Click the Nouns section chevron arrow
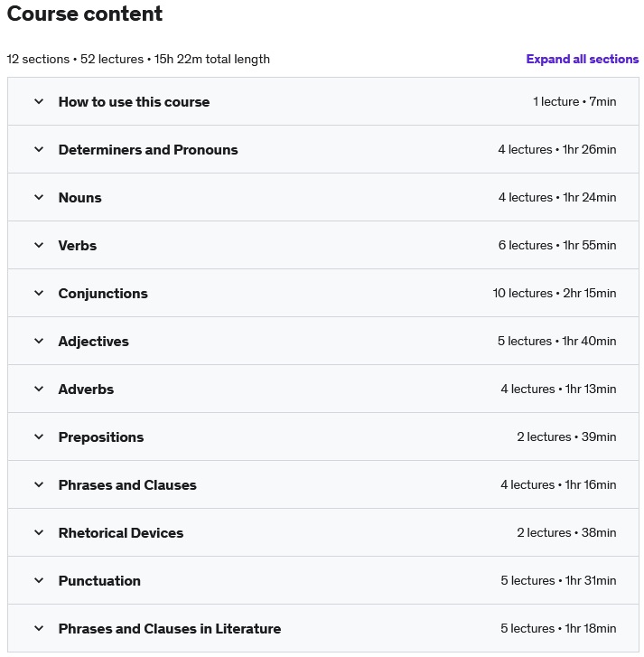Screen dimensions: 644x657 coord(39,197)
